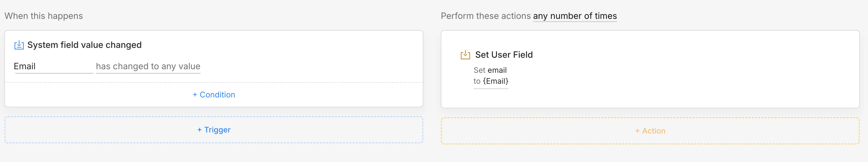The width and height of the screenshot is (868, 162).
Task: Select the "Set User Field" action title
Action: [x=504, y=55]
